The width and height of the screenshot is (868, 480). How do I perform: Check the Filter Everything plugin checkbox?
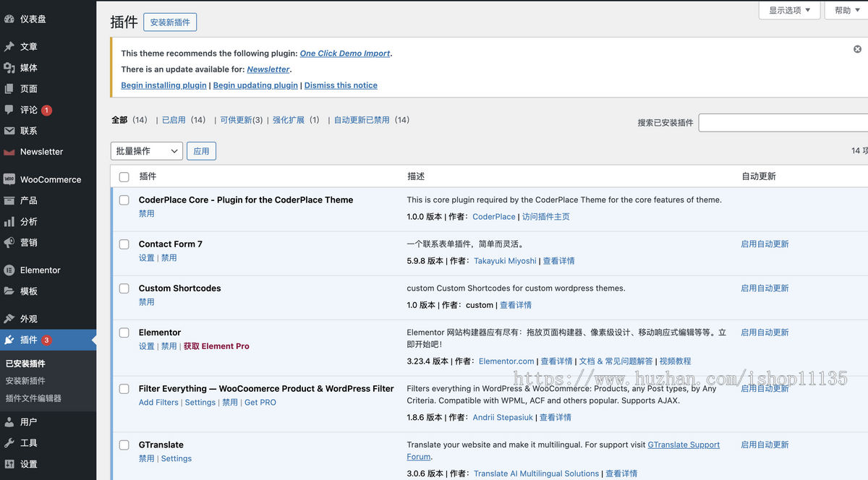pos(124,389)
